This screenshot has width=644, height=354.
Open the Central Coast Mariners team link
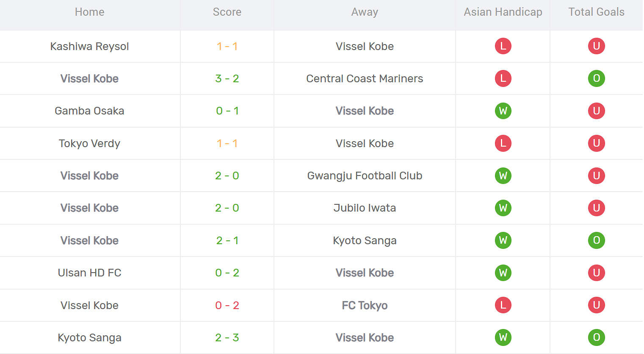coord(365,78)
